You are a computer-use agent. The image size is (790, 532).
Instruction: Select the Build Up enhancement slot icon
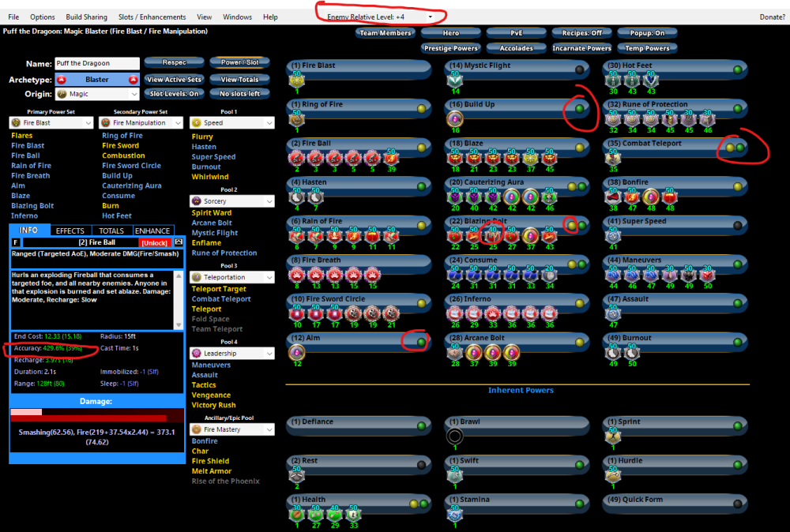pyautogui.click(x=455, y=119)
